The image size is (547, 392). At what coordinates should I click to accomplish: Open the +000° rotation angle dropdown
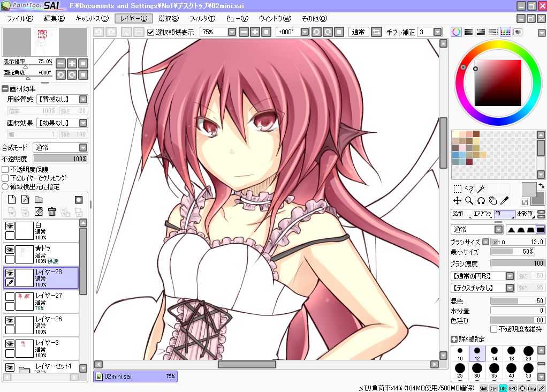click(x=305, y=32)
